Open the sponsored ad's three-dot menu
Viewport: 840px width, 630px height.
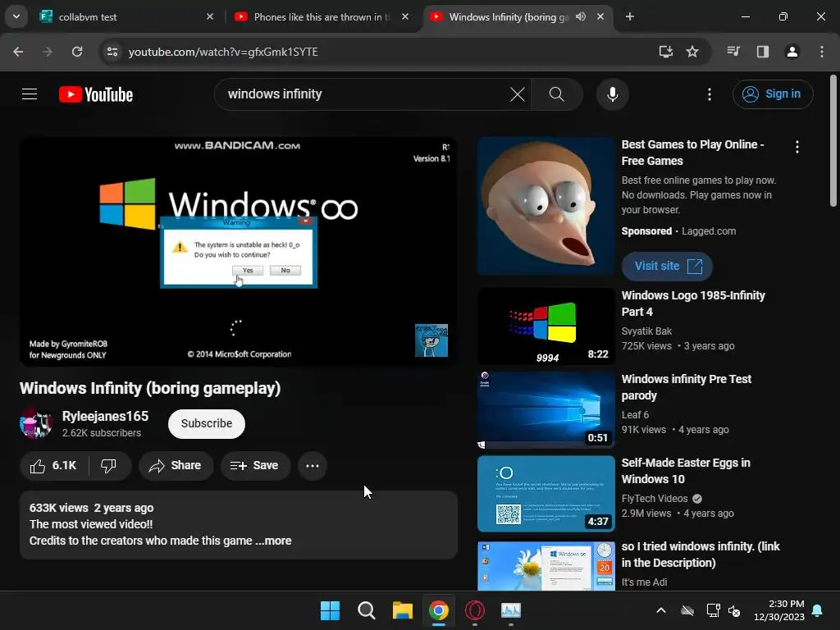click(x=797, y=147)
